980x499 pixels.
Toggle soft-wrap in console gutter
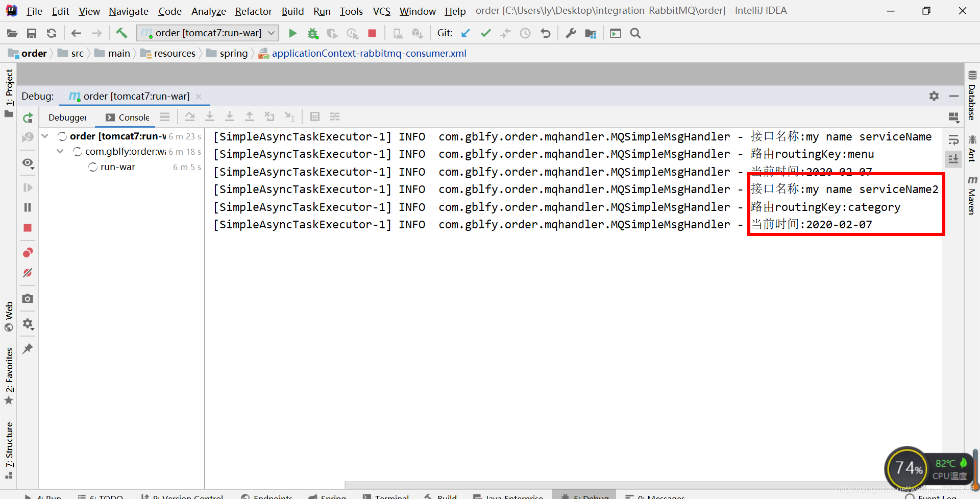[953, 139]
